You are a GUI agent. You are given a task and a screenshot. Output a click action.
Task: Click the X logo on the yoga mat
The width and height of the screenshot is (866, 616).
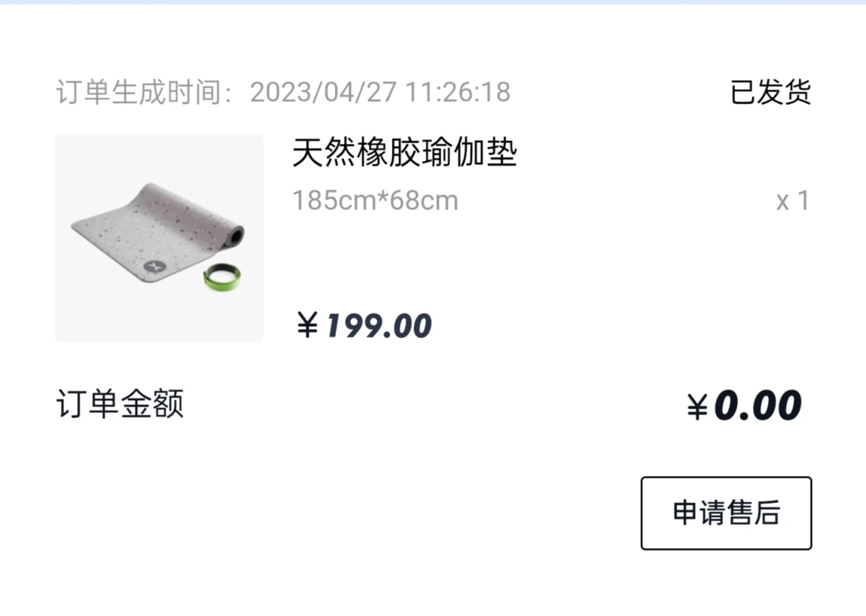pos(154,267)
